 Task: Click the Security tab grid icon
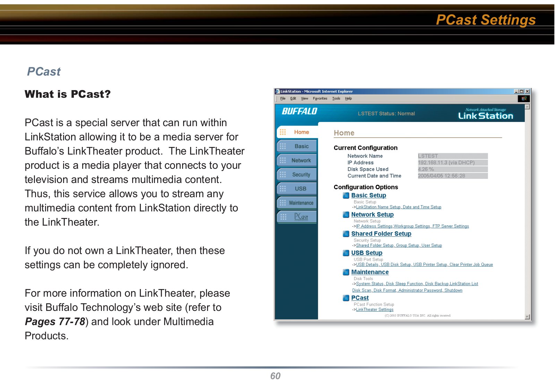[x=283, y=175]
